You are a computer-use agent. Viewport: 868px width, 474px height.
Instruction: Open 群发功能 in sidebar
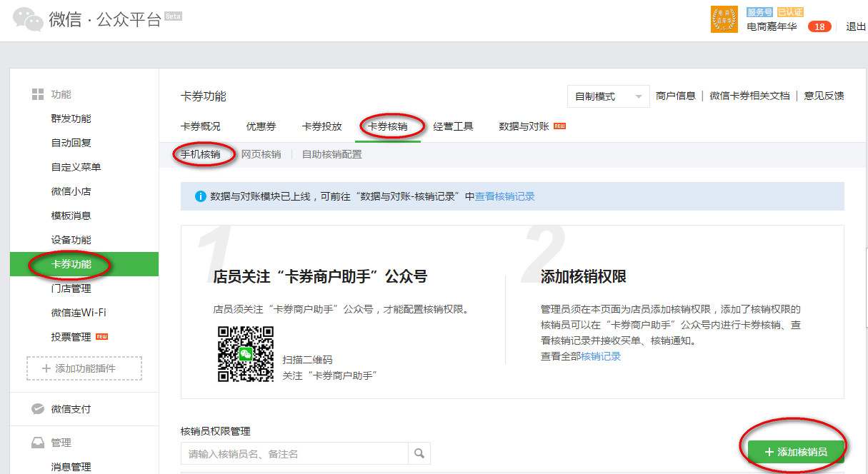pyautogui.click(x=71, y=118)
